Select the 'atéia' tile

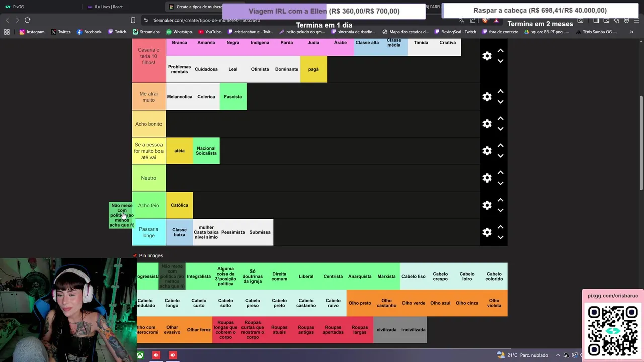[179, 151]
